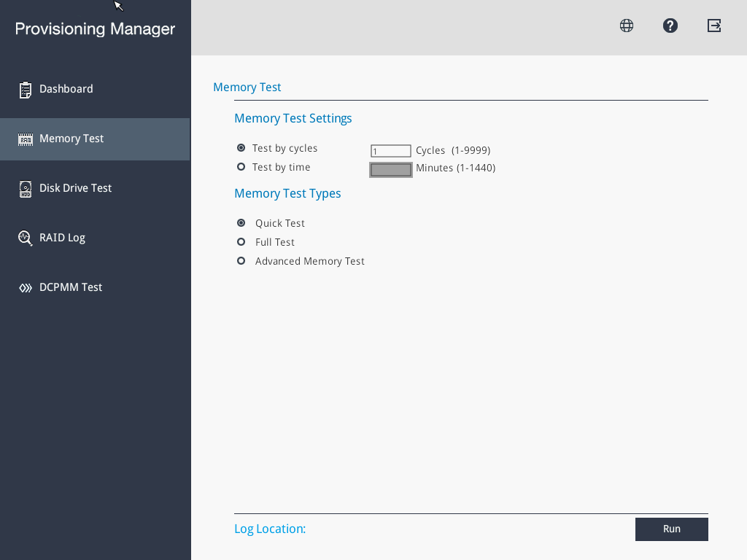Go to the DCPMM Test page
This screenshot has width=747, height=560.
(96, 287)
